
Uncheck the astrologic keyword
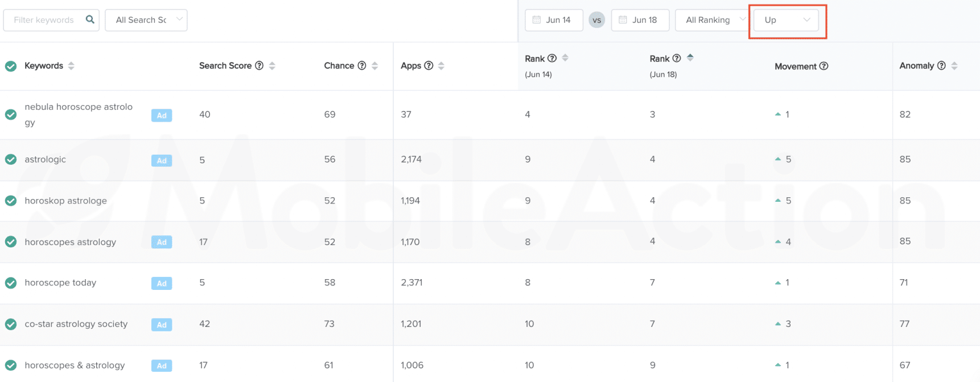11,159
